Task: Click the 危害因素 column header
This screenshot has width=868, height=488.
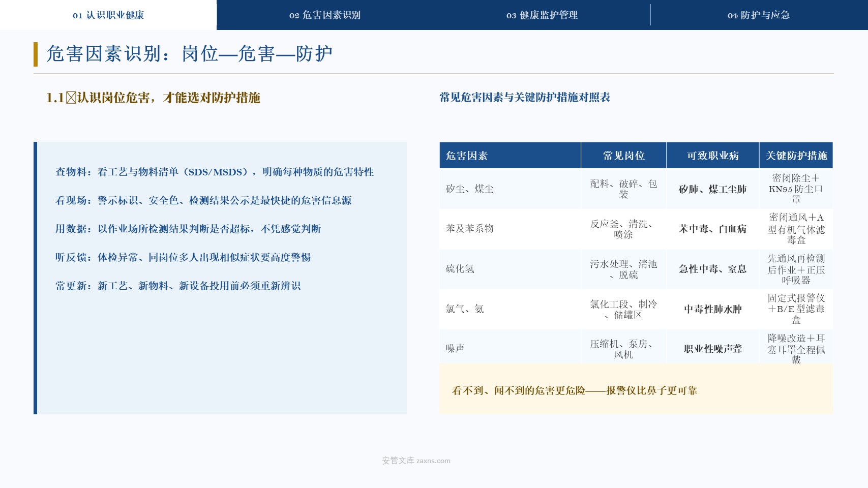Action: 510,156
